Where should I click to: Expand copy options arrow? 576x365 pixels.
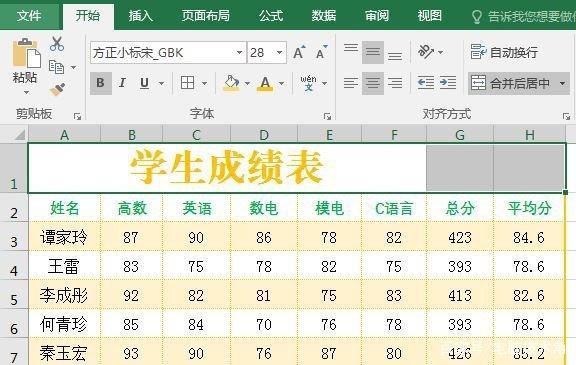[73, 68]
